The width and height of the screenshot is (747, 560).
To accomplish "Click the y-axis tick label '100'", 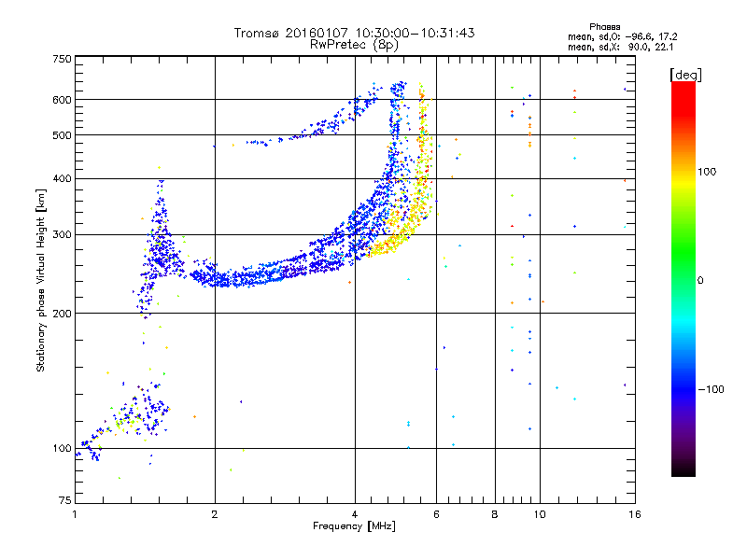I will (63, 449).
